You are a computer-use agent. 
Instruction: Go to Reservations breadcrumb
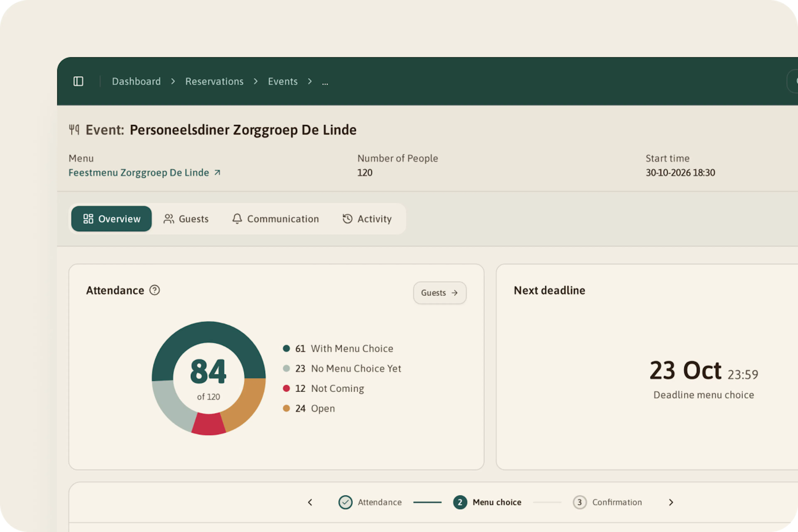click(214, 81)
